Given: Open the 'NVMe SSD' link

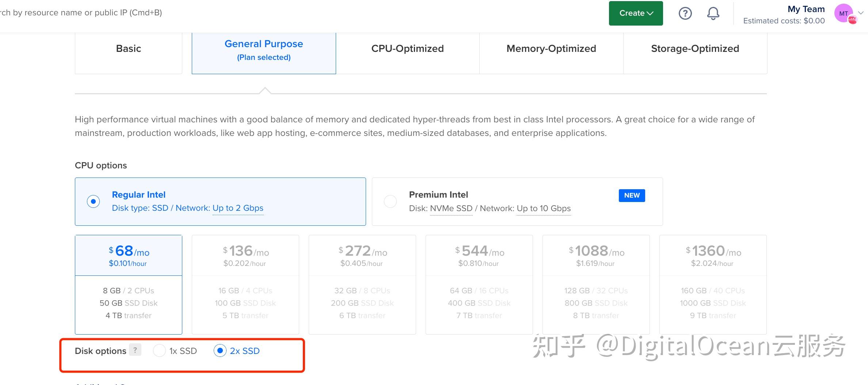Looking at the screenshot, I should coord(452,208).
